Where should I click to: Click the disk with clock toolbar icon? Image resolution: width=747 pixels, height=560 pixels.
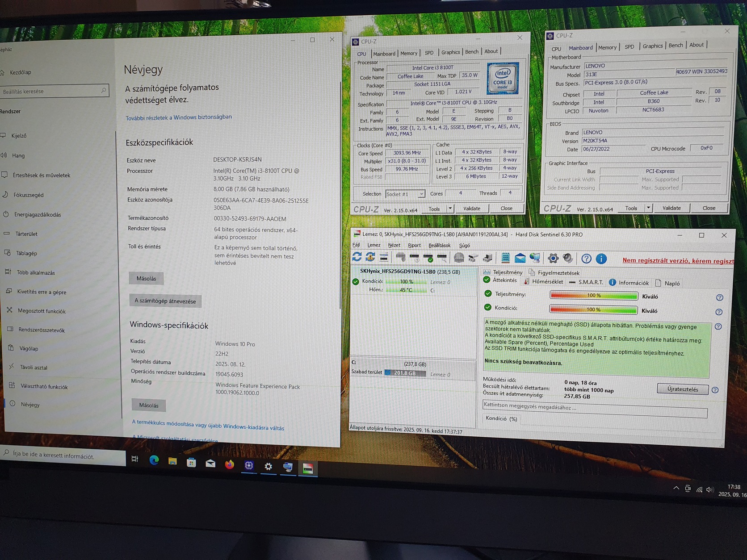click(x=415, y=257)
